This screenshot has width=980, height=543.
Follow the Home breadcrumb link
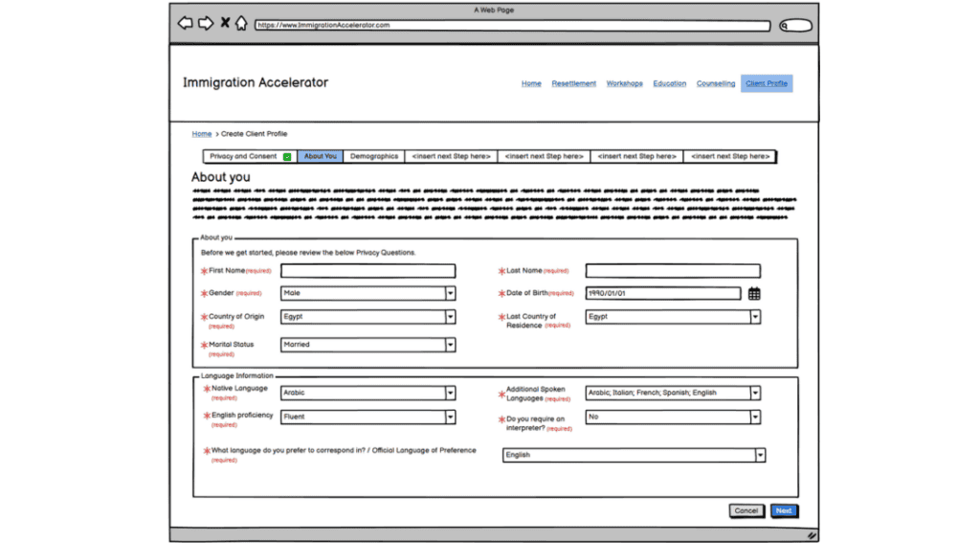pos(201,134)
